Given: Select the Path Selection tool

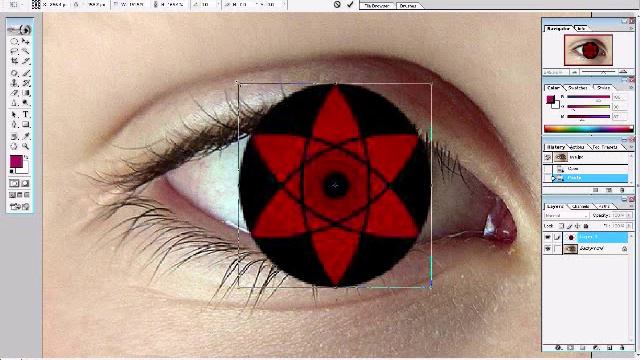Looking at the screenshot, I should point(14,115).
